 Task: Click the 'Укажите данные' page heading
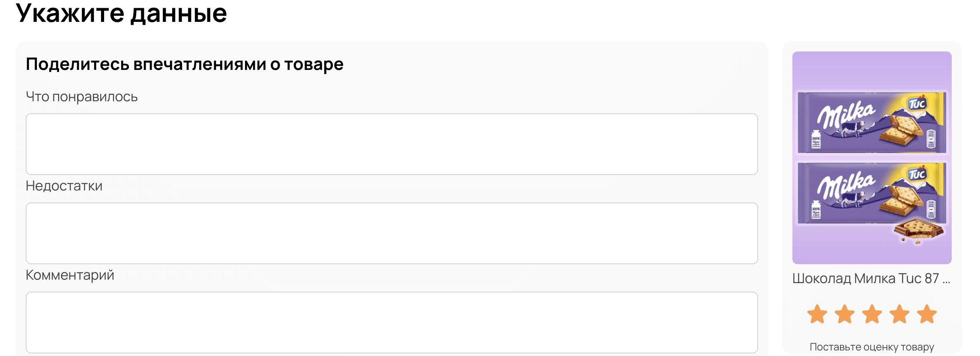point(121,13)
